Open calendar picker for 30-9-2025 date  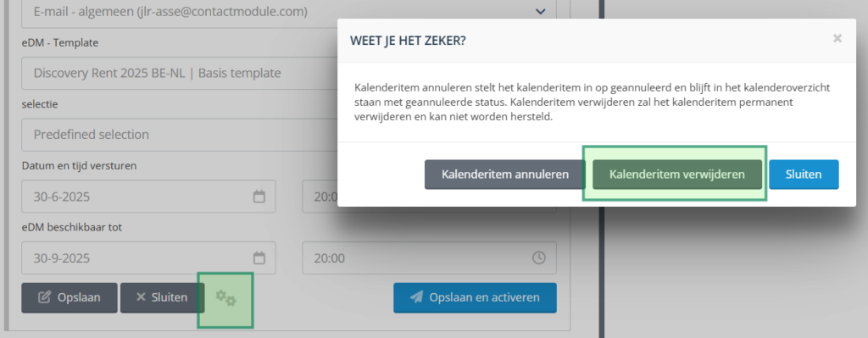259,258
